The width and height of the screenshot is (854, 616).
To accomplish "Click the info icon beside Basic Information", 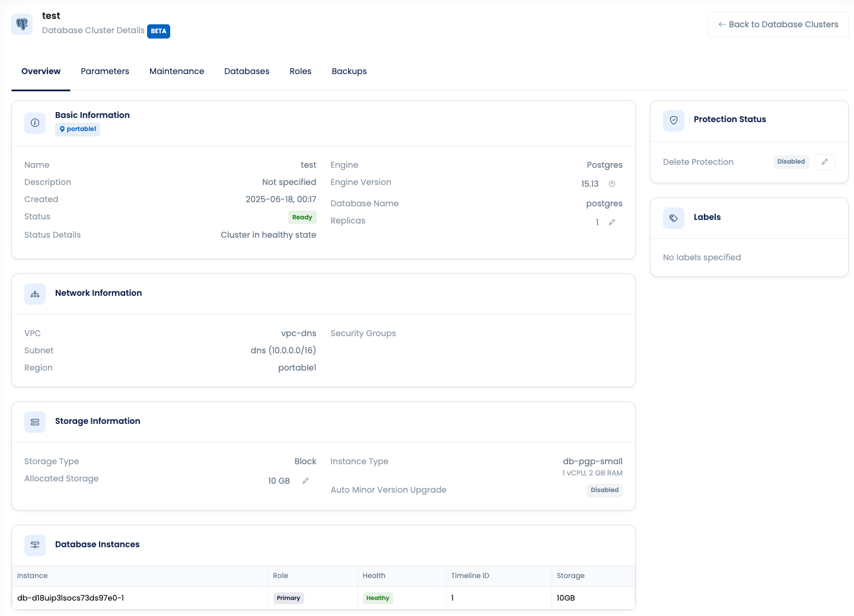I will click(x=34, y=123).
